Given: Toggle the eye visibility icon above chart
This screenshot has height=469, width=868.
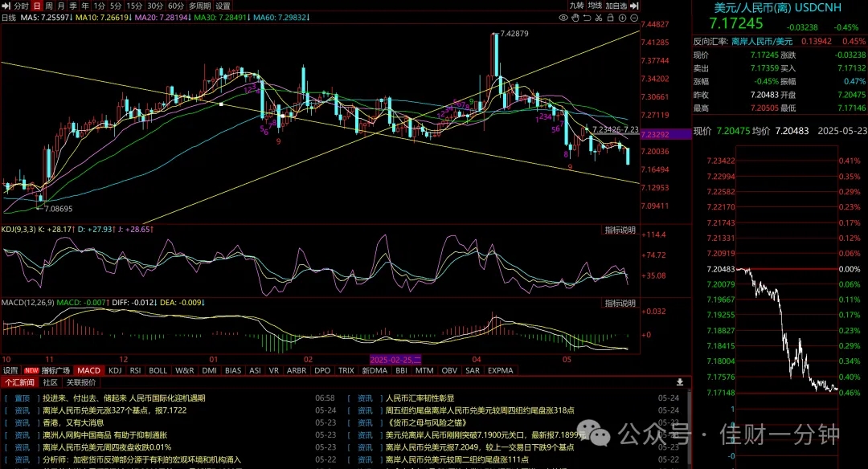Looking at the screenshot, I should click(563, 18).
